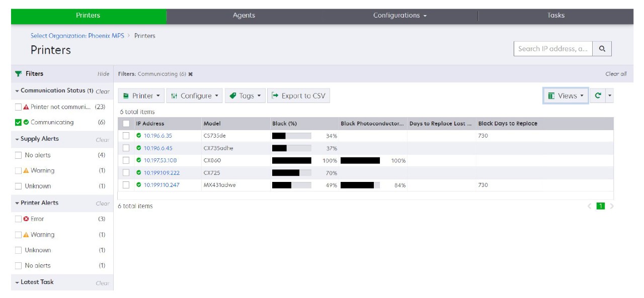Remove the Communicating filter with x icon
The width and height of the screenshot is (644, 298).
point(191,74)
